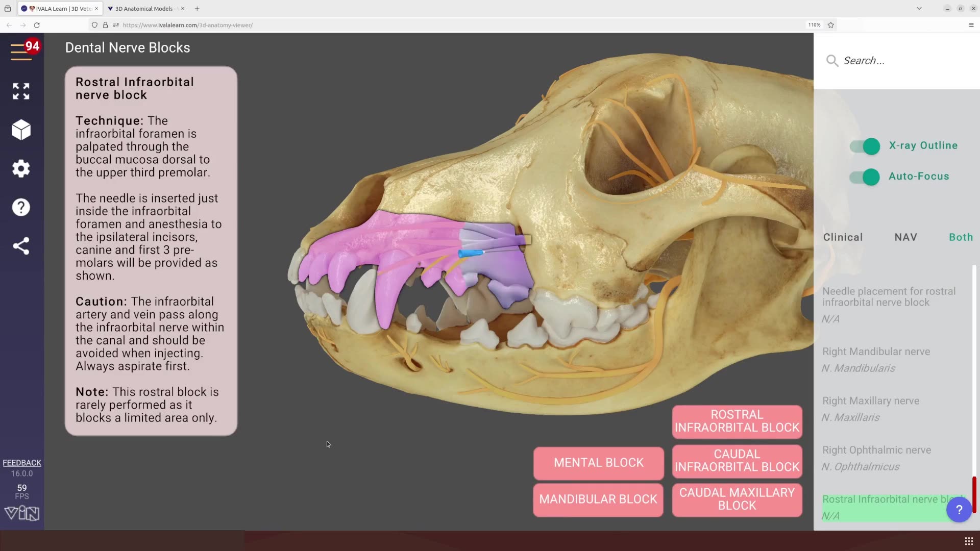Open the main menu with 94 badge
The height and width of the screenshot is (551, 980).
pyautogui.click(x=21, y=51)
